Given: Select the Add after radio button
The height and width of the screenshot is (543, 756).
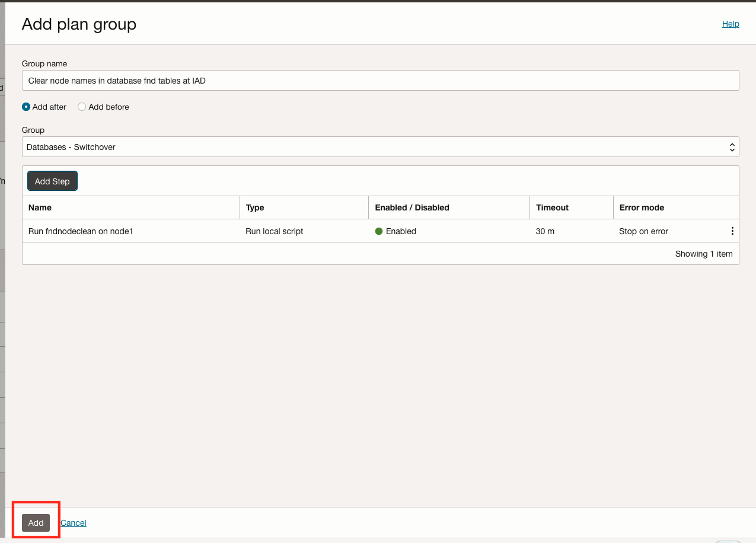Looking at the screenshot, I should point(26,107).
